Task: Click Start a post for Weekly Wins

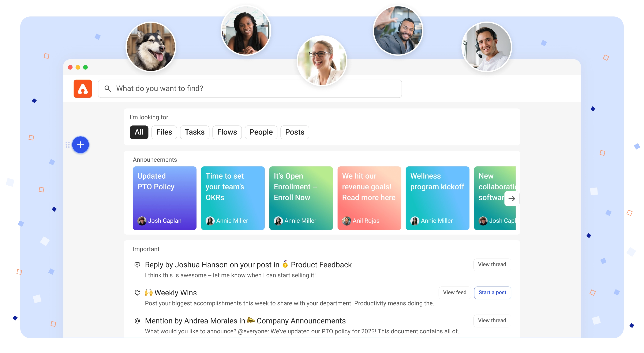Action: pos(492,292)
